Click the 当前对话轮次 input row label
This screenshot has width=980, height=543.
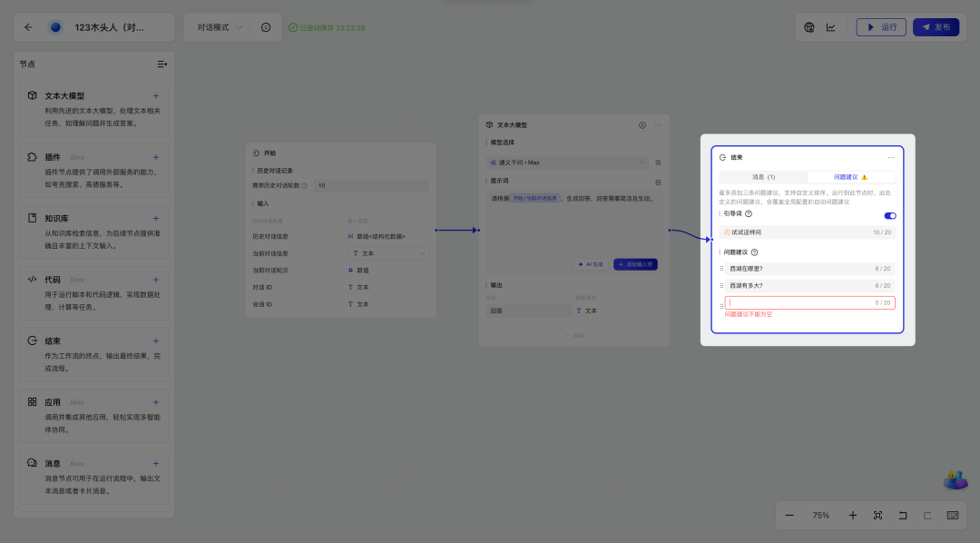(x=270, y=271)
